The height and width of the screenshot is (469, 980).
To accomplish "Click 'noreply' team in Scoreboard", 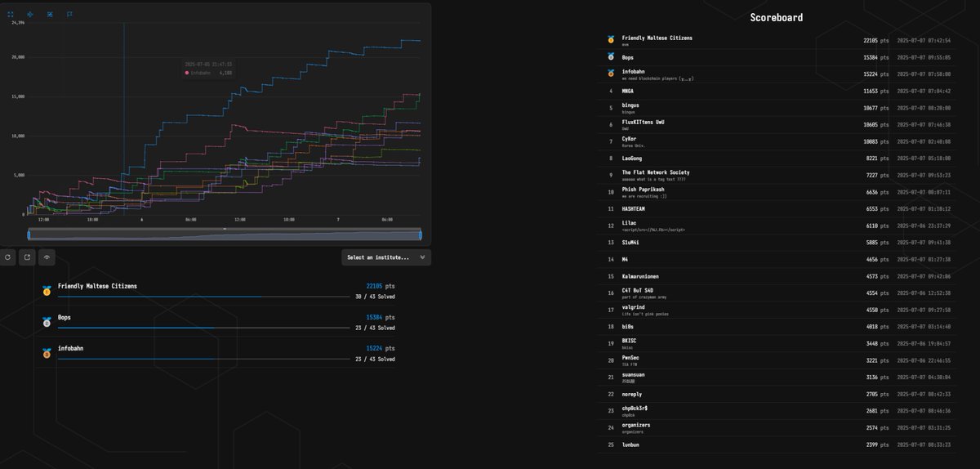I will tap(632, 394).
